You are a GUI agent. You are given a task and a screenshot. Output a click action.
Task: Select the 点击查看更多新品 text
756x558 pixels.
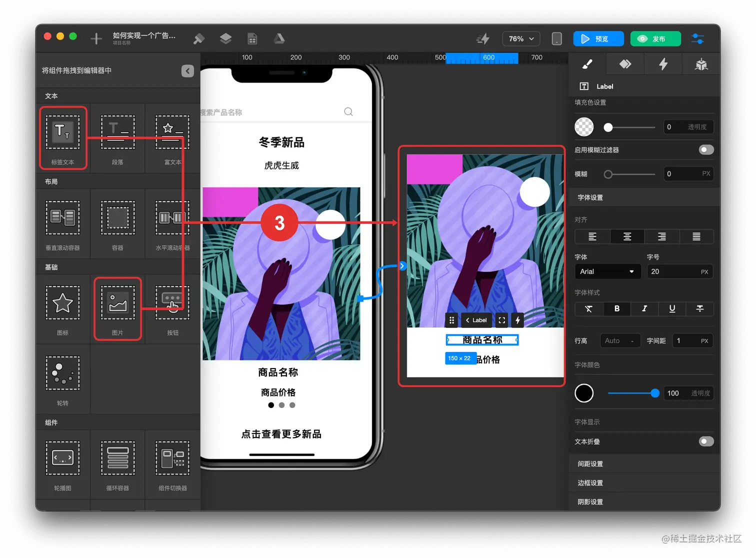pos(281,434)
